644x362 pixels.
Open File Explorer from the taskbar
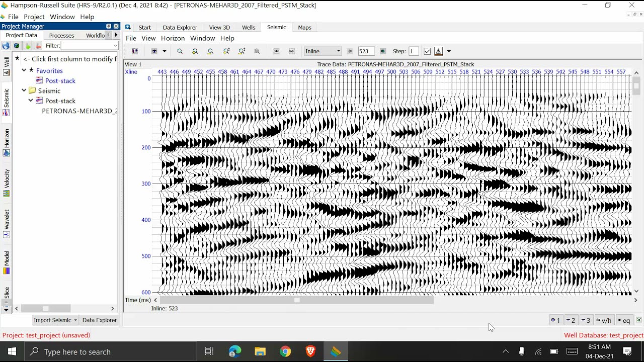point(260,352)
